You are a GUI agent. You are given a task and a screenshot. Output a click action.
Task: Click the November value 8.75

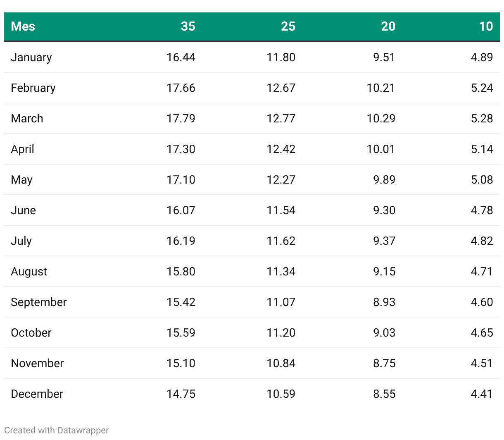(x=384, y=363)
